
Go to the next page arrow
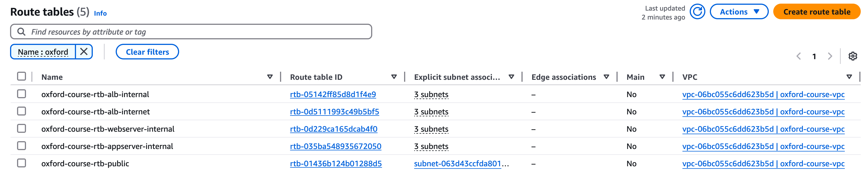click(x=830, y=56)
